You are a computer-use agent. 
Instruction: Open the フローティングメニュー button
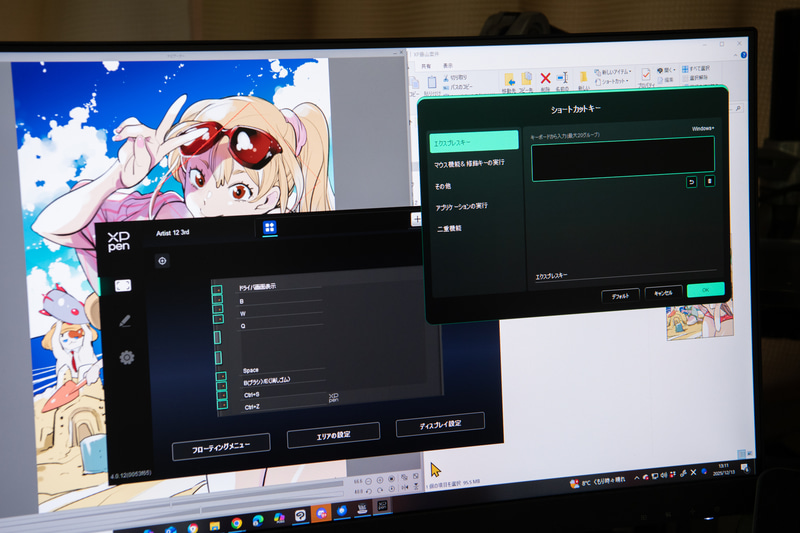tap(221, 447)
